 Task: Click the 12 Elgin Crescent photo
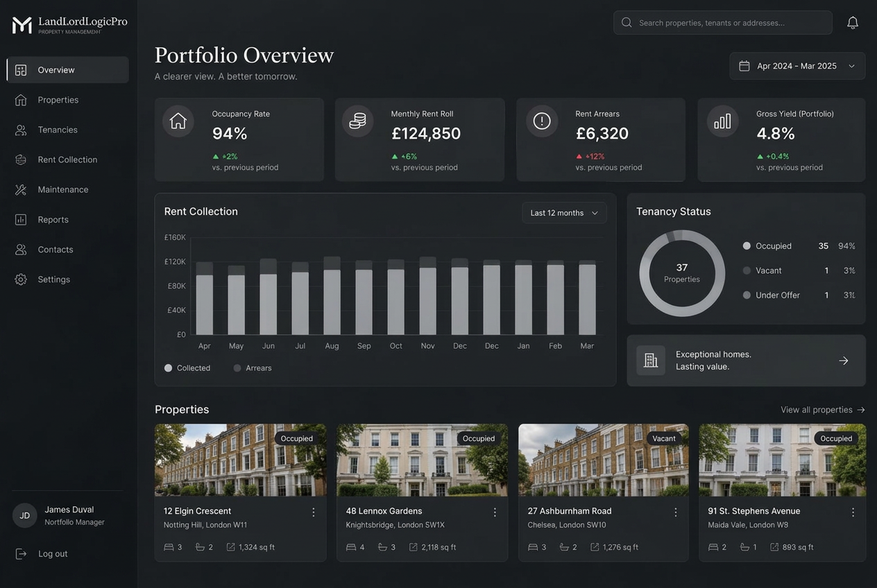(x=240, y=460)
